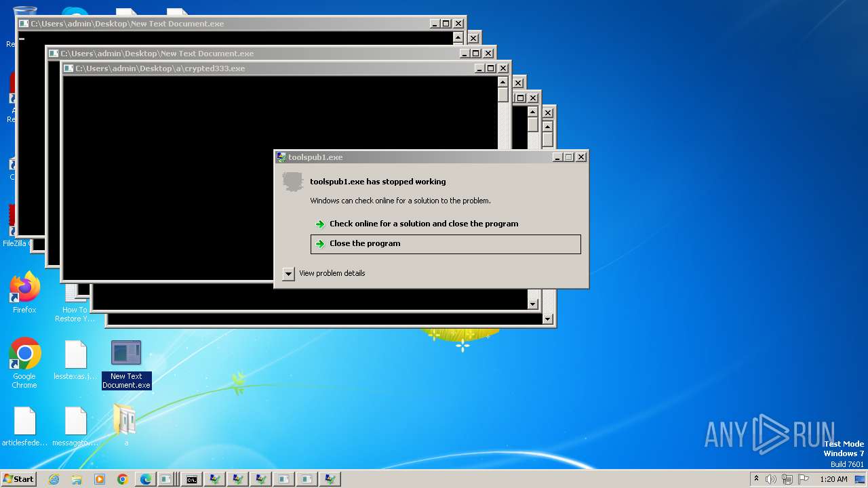Choose Close the program option

point(446,244)
